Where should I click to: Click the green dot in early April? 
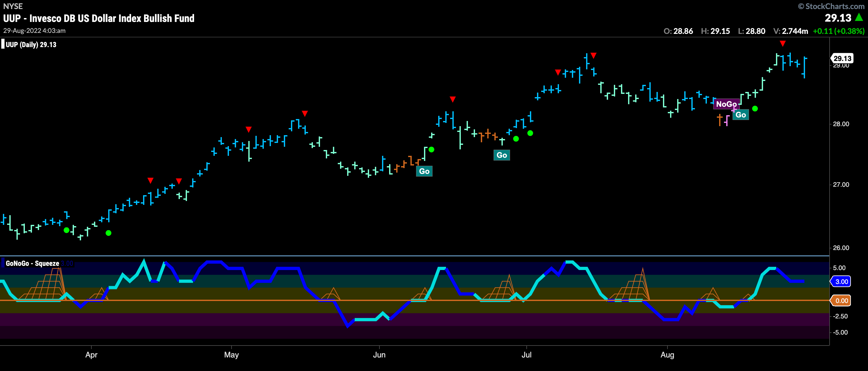pyautogui.click(x=108, y=233)
